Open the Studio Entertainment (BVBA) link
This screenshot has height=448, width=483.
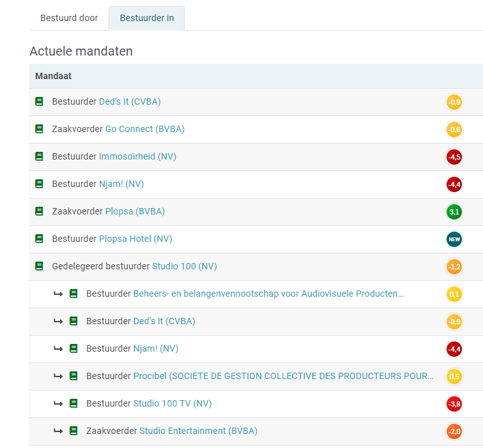198,431
